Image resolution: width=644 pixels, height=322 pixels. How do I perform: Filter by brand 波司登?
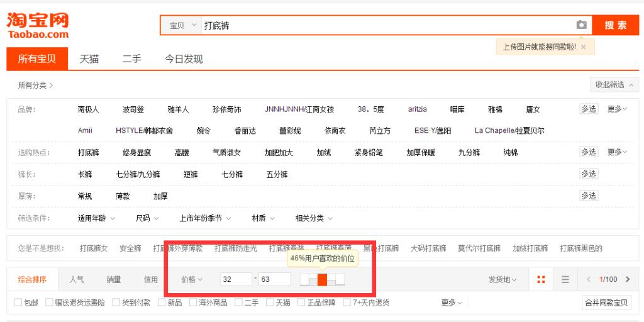133,109
